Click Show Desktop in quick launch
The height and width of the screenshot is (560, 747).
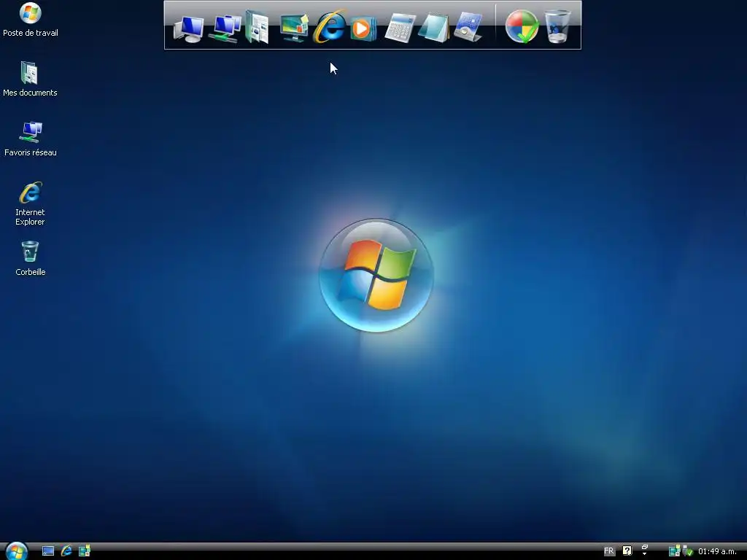(48, 551)
